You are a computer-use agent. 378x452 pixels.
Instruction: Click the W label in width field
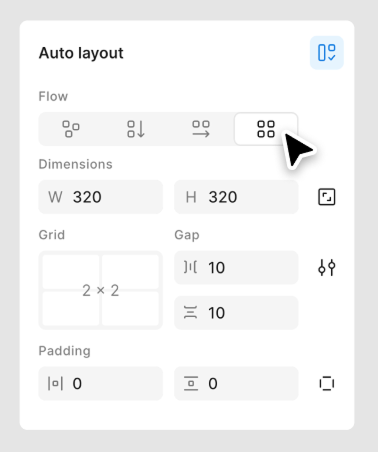[55, 197]
